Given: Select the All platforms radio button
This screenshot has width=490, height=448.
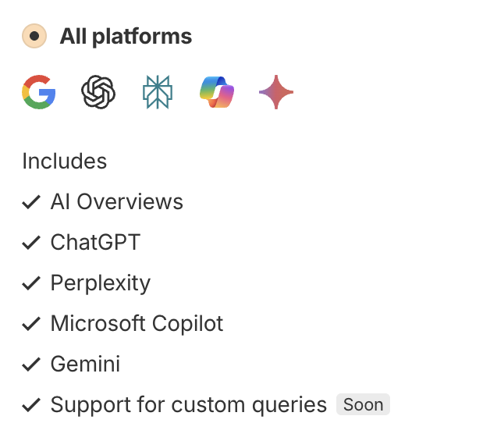Looking at the screenshot, I should point(34,37).
